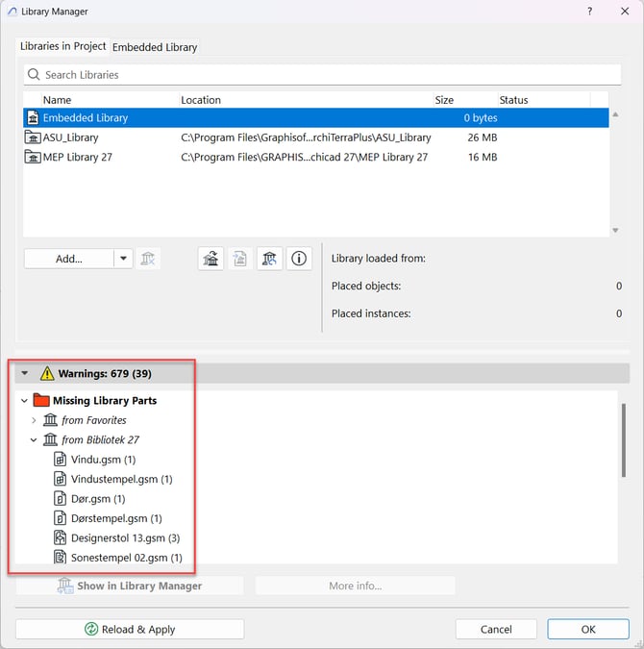Collapse the 'from Bibliotek 27' node
This screenshot has height=649, width=644.
coord(34,439)
